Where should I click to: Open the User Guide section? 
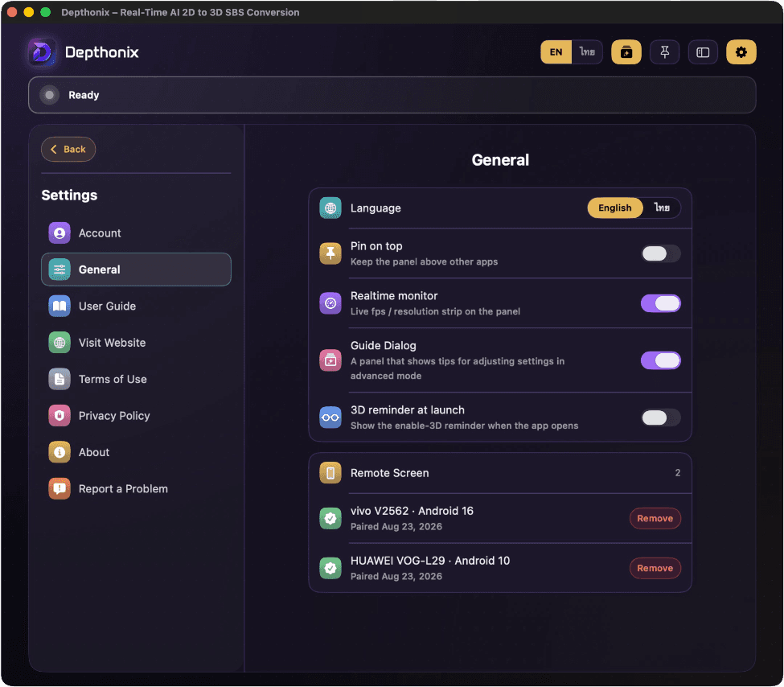click(136, 306)
